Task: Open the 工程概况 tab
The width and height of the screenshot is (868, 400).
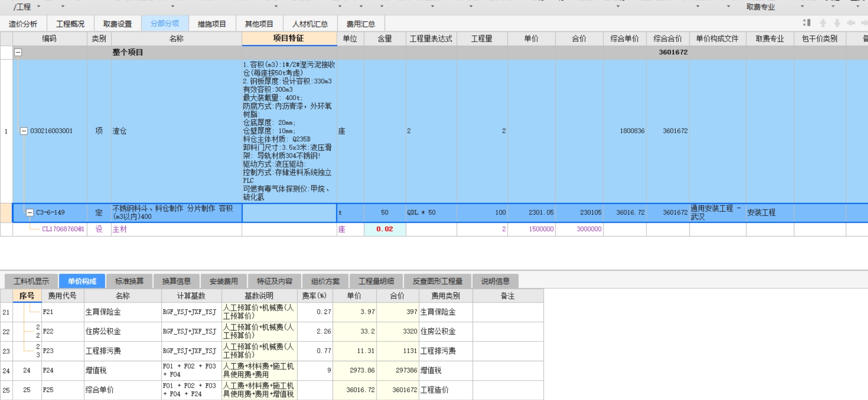Action: point(70,24)
